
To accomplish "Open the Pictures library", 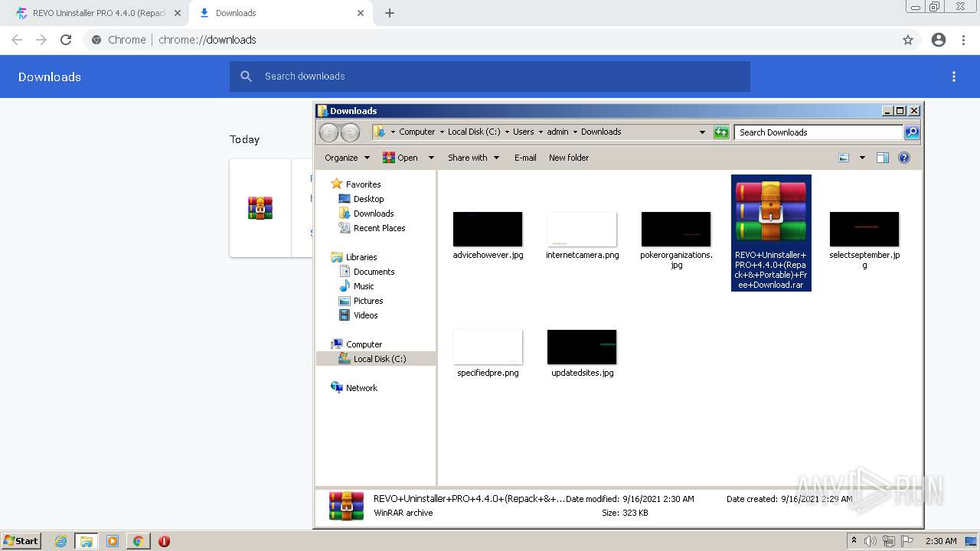I will point(368,301).
